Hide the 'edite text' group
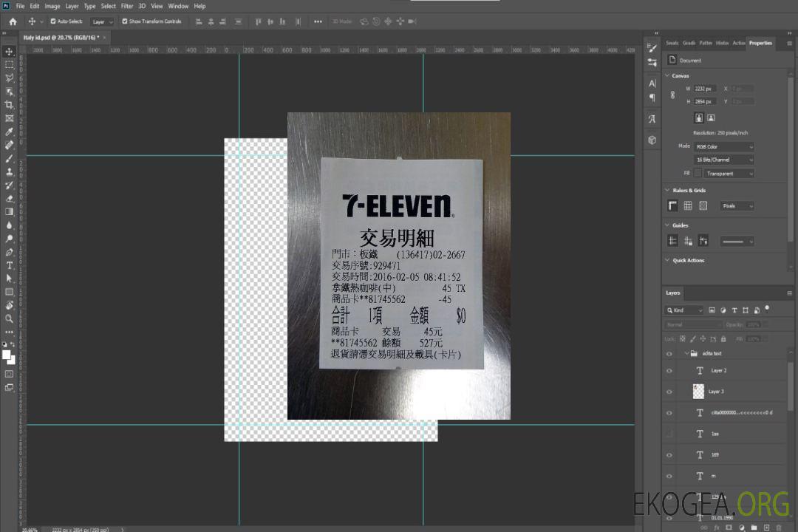Image resolution: width=798 pixels, height=532 pixels. (669, 354)
